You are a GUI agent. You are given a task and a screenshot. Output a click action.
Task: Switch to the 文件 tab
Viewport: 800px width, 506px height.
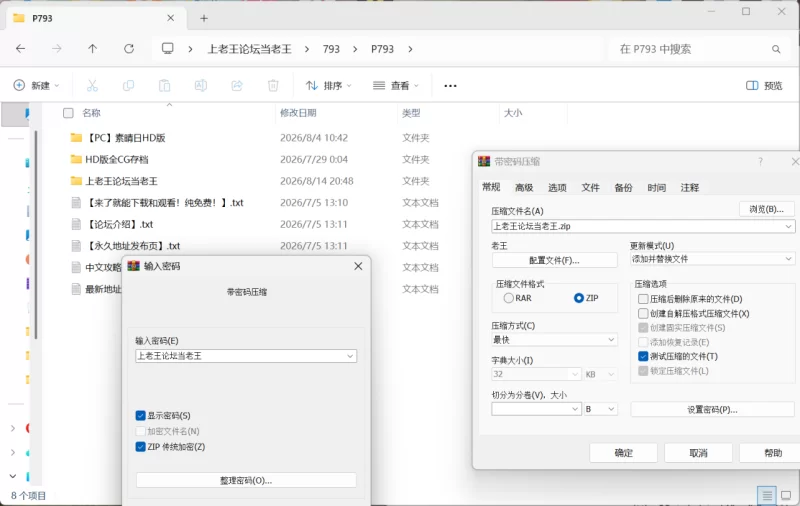pos(590,188)
